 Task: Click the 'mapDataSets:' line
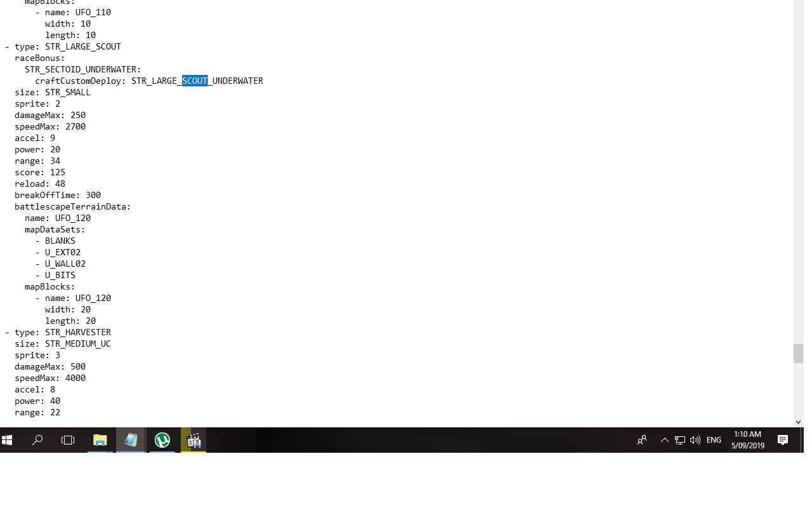point(55,229)
